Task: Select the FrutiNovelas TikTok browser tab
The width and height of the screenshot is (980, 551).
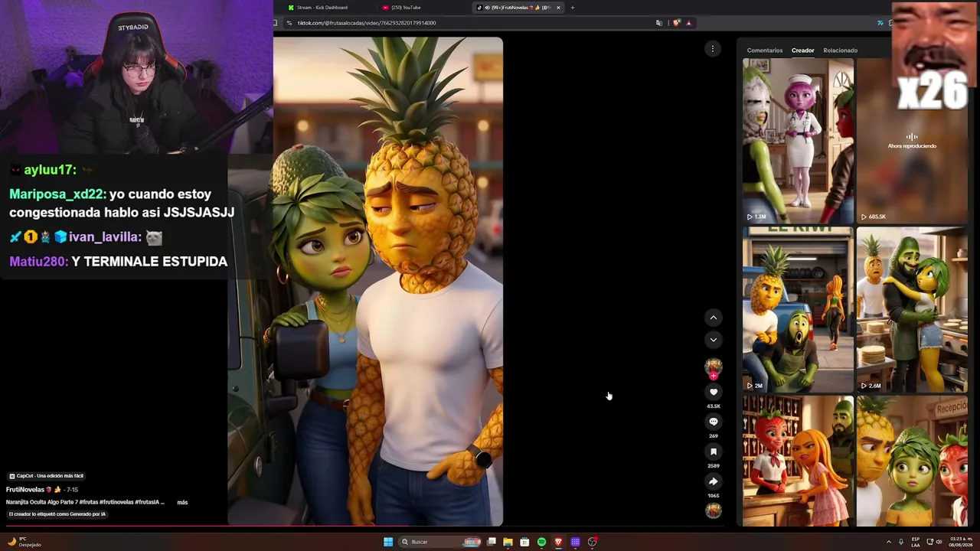Action: (518, 8)
